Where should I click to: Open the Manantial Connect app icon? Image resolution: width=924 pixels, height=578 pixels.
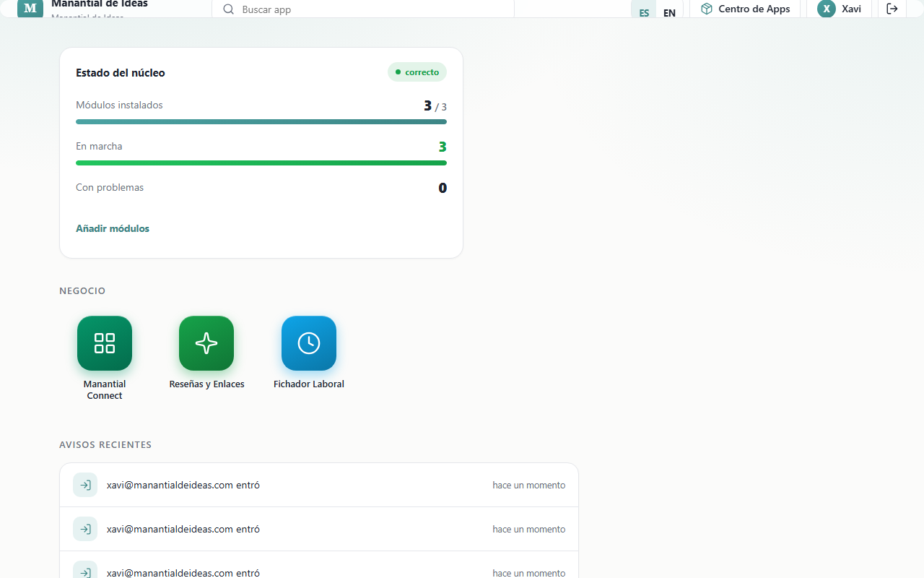[x=105, y=343]
